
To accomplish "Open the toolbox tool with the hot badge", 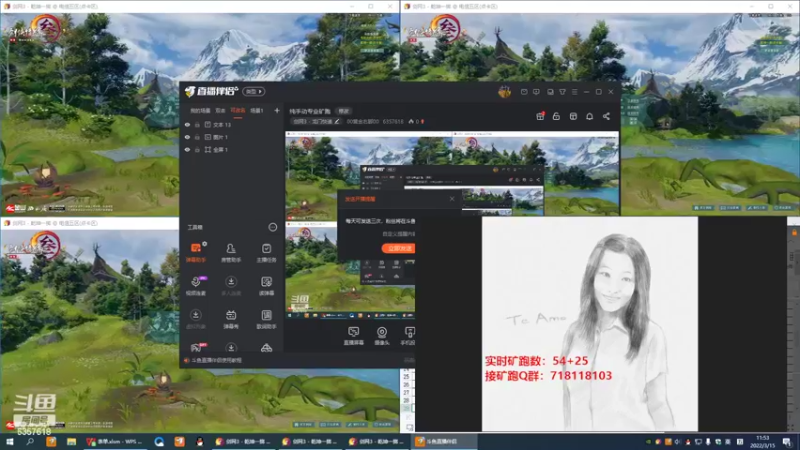I will (x=196, y=348).
